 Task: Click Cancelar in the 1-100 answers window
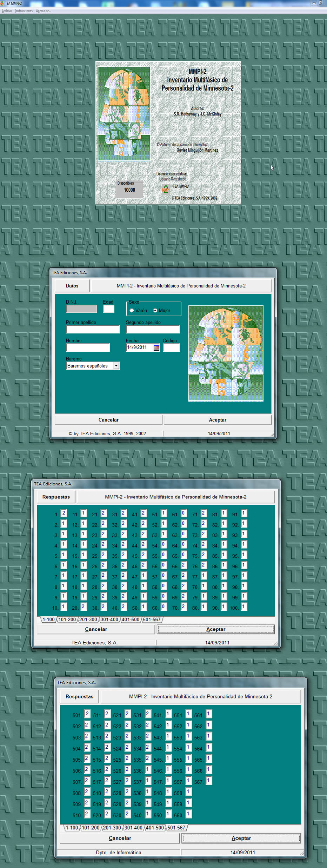96,629
